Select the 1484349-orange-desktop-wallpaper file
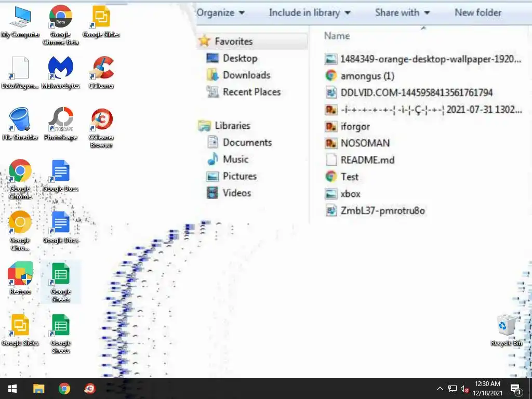The height and width of the screenshot is (399, 532). pos(423,59)
